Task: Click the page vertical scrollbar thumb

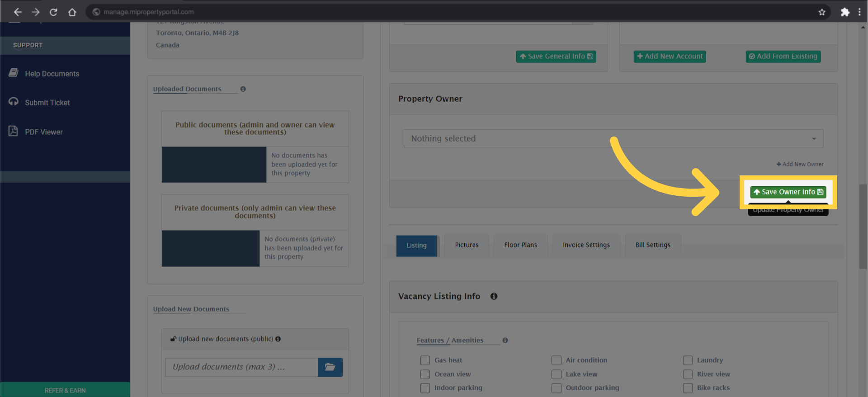Action: tap(863, 227)
